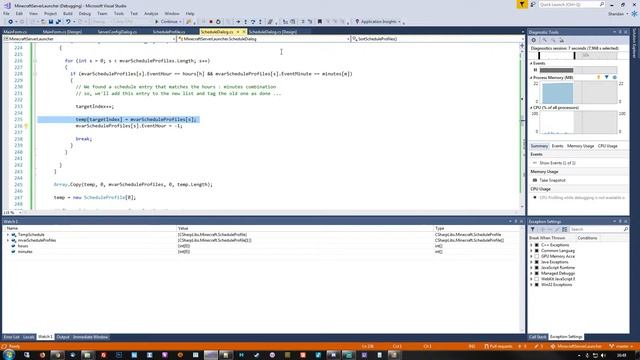Image resolution: width=640 pixels, height=360 pixels.
Task: Click the Step Out icon
Action: (x=260, y=22)
